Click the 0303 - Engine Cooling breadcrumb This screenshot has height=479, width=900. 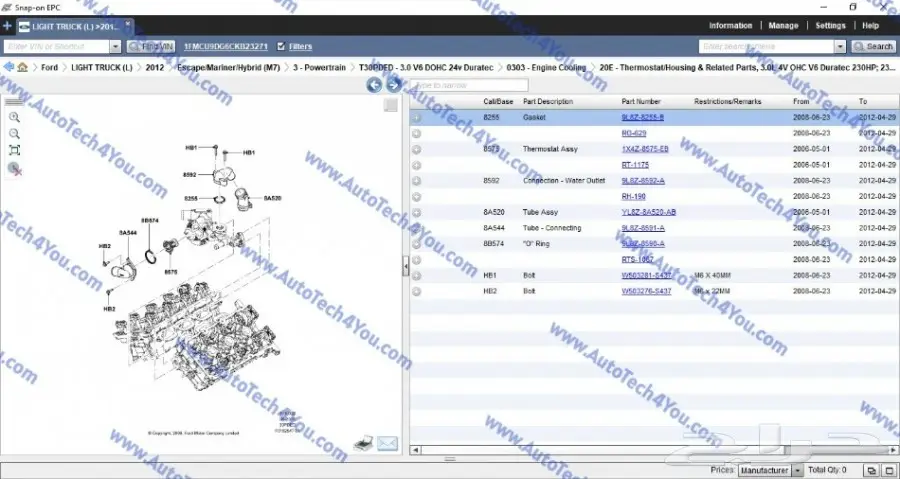546,67
